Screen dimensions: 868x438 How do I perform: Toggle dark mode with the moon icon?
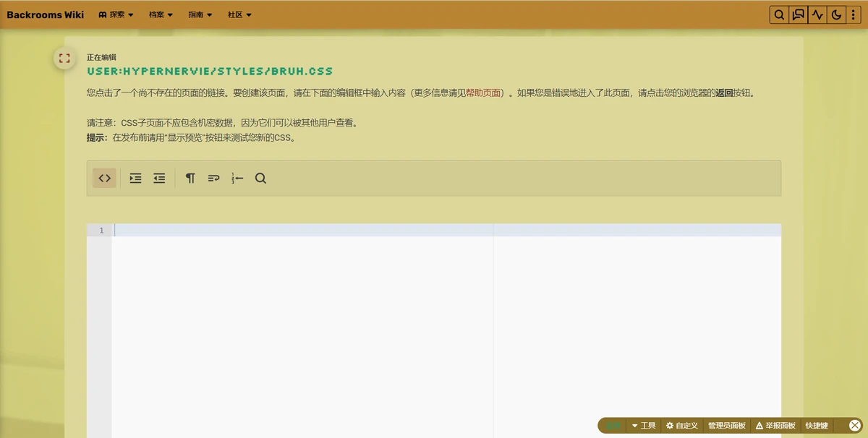tap(835, 14)
